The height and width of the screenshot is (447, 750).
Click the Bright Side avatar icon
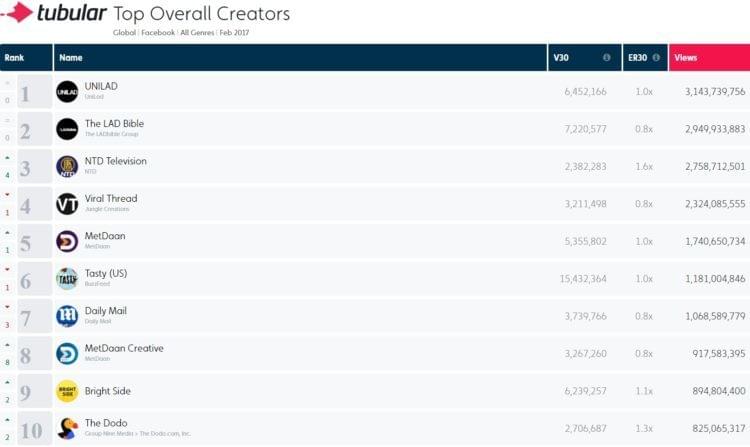coord(67,391)
